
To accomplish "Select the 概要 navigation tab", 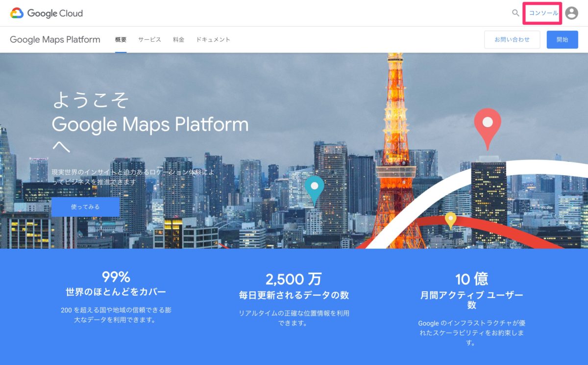I will [121, 40].
